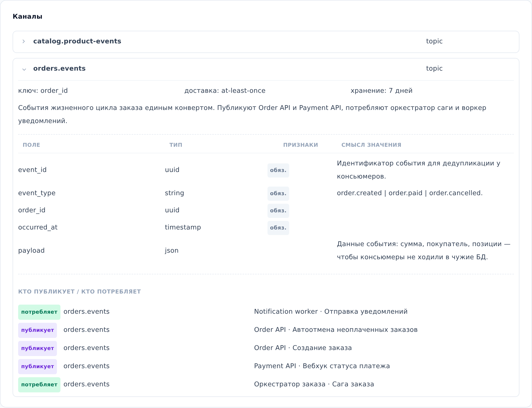Screen dimensions: 532x408
Task: Click the СМЫСЛ ЗНАЧЕНИЯ column header
Action: point(371,145)
